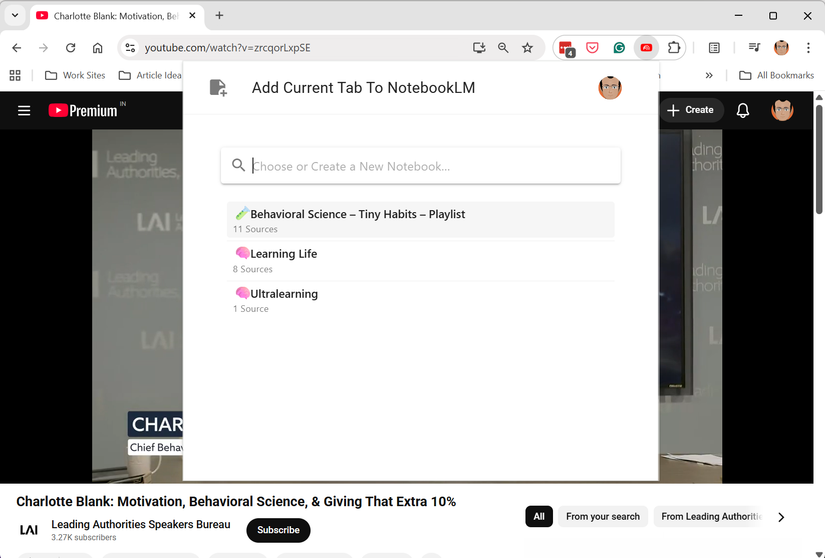Click the search magnifier in notebook field
This screenshot has width=825, height=558.
pos(238,166)
